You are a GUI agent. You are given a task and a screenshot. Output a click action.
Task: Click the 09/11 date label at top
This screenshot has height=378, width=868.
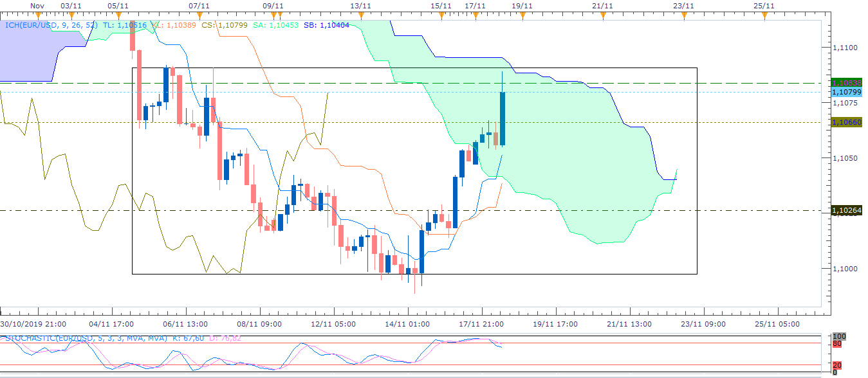tap(273, 6)
